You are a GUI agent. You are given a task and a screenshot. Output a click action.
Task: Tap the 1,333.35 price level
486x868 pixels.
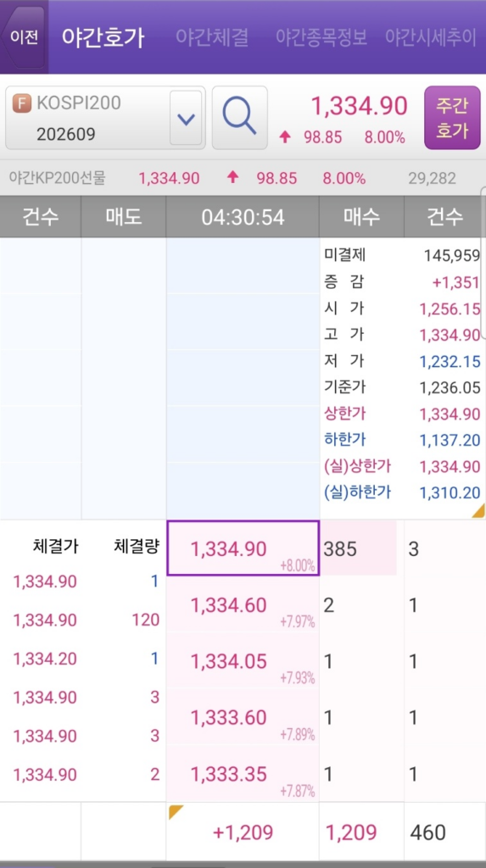click(x=243, y=773)
